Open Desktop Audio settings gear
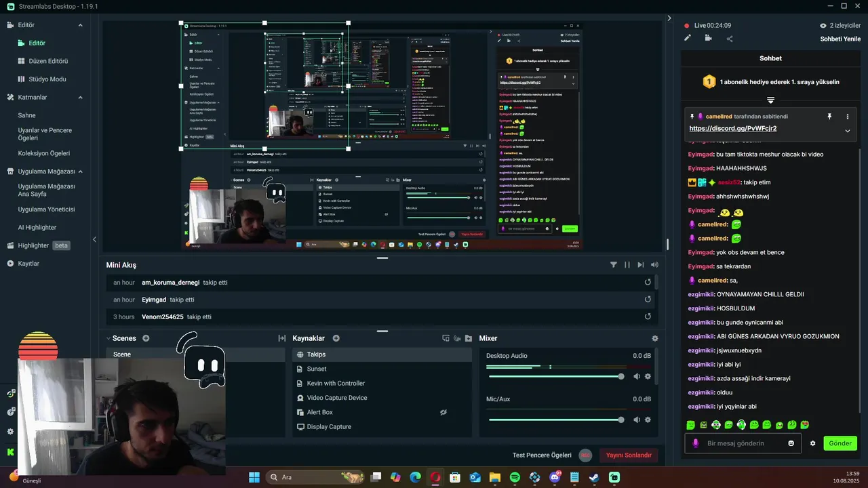The width and height of the screenshot is (868, 488). pos(648,376)
